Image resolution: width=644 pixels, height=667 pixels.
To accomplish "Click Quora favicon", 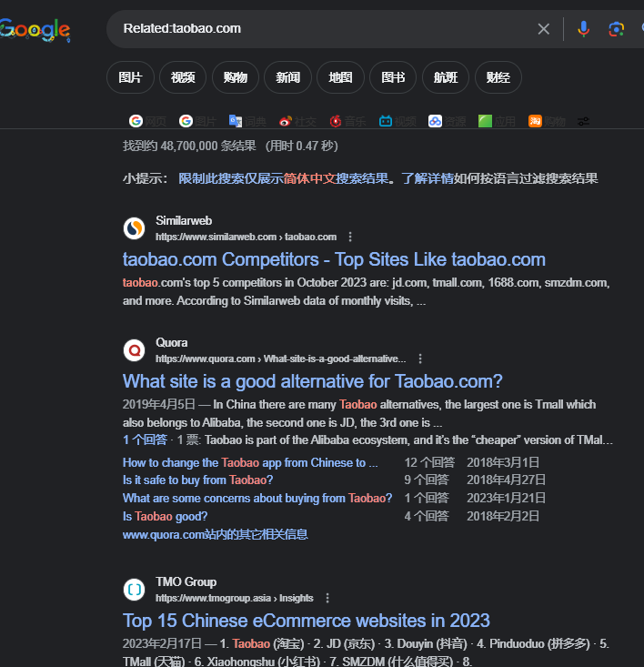I will point(135,350).
